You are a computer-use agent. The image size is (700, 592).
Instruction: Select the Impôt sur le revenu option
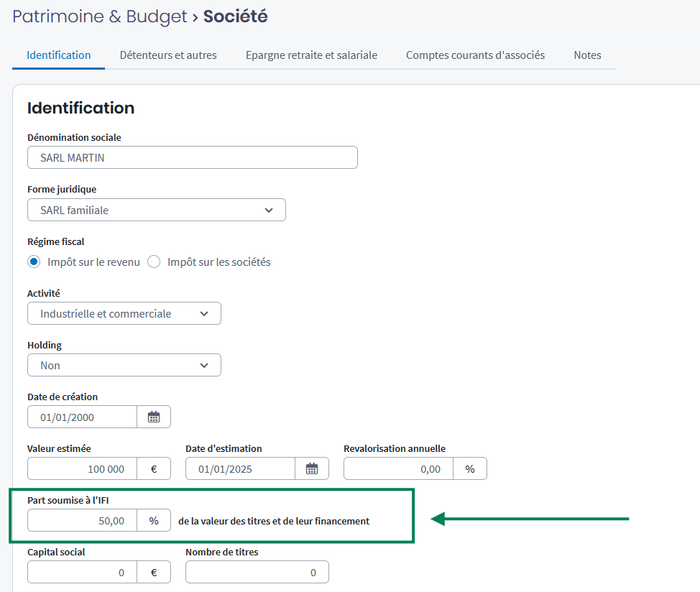tap(34, 262)
